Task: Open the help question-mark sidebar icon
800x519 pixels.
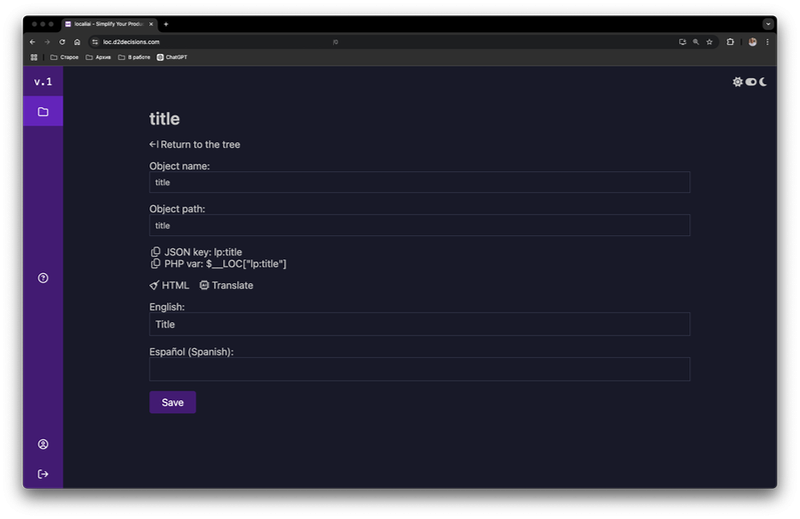Action: click(43, 278)
